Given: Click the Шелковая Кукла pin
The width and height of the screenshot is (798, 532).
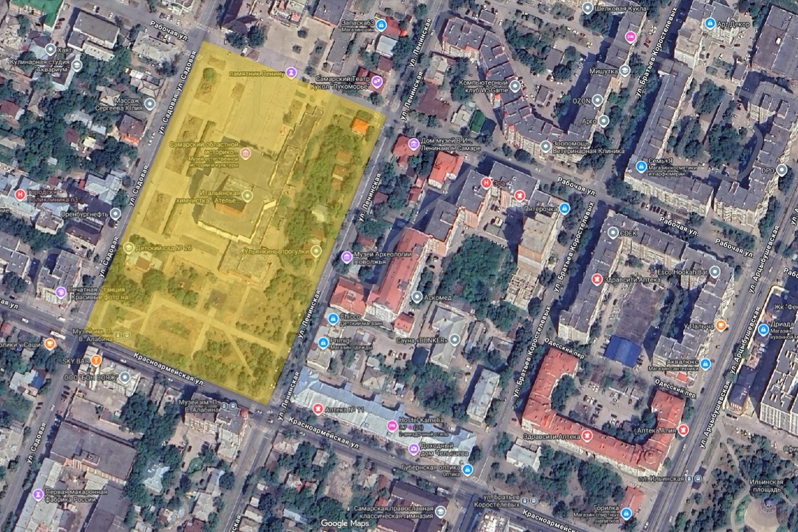Looking at the screenshot, I should pos(587,8).
